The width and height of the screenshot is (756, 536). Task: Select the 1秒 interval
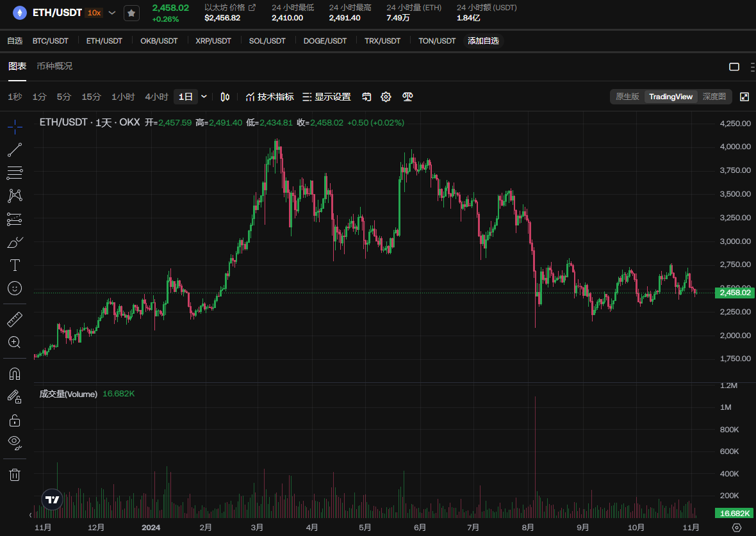coord(15,97)
